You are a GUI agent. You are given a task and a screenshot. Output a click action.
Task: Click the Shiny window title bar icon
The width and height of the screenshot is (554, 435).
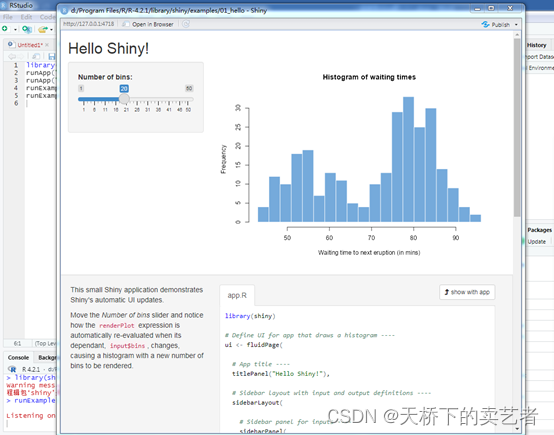coord(64,11)
